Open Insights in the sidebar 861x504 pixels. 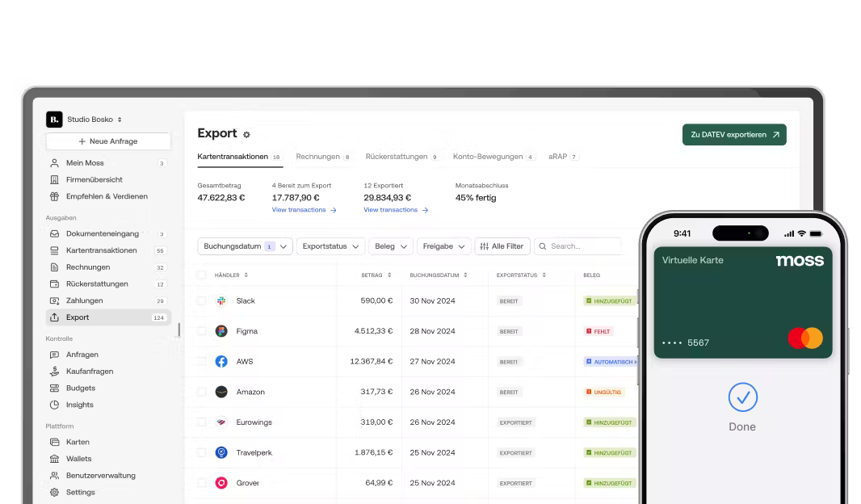coord(80,405)
